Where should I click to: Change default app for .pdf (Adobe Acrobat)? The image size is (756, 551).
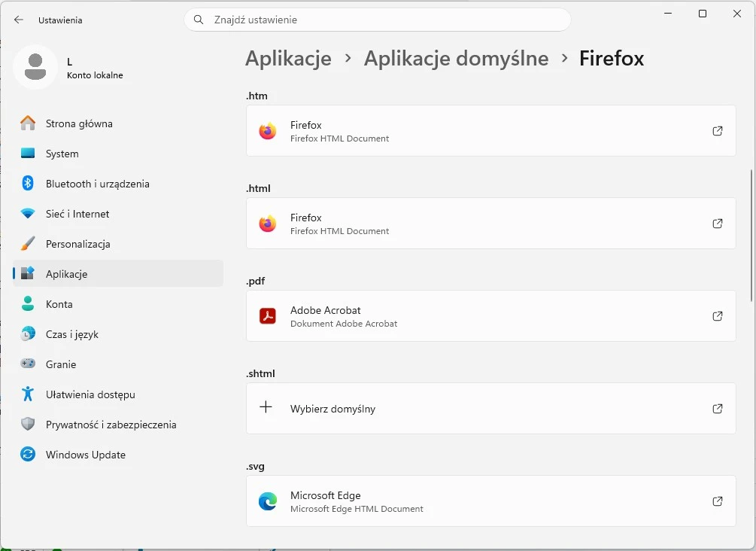click(x=490, y=316)
